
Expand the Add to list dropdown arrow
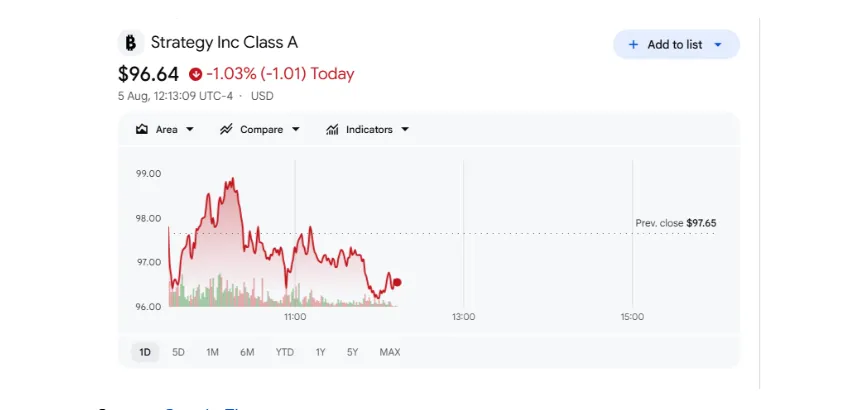(718, 45)
